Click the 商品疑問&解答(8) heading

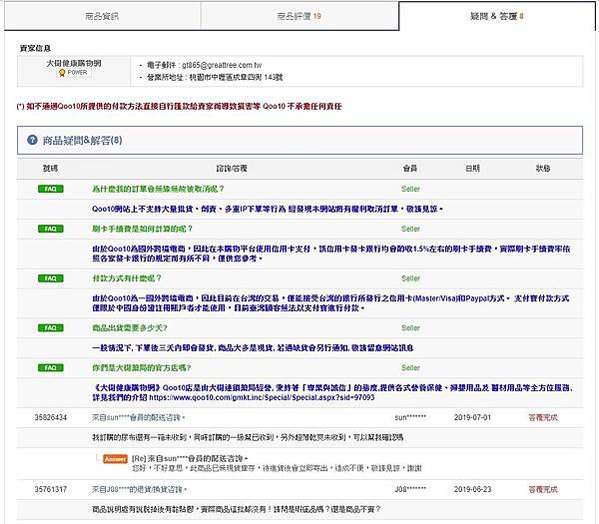tap(82, 141)
